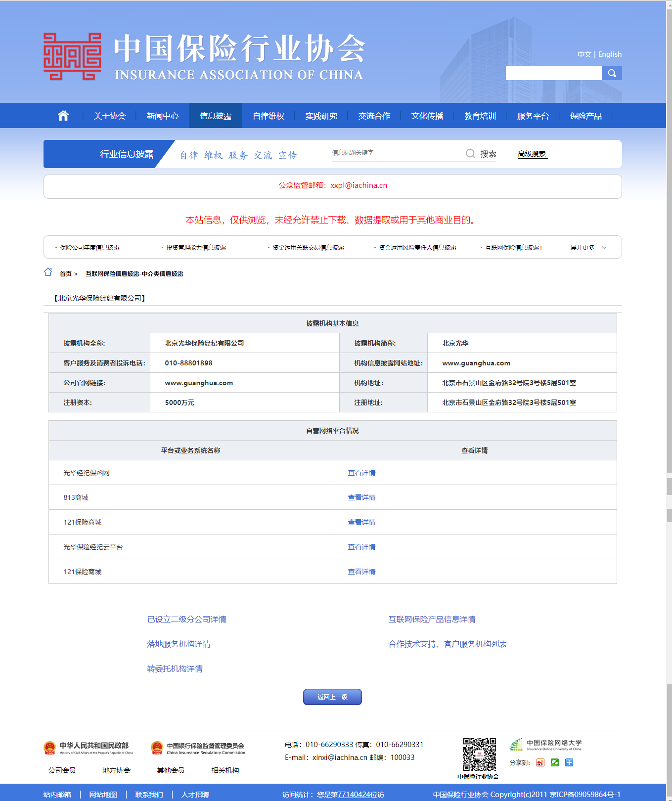The height and width of the screenshot is (801, 672).
Task: Click the 中保险行业协会 QR code
Action: [x=479, y=755]
